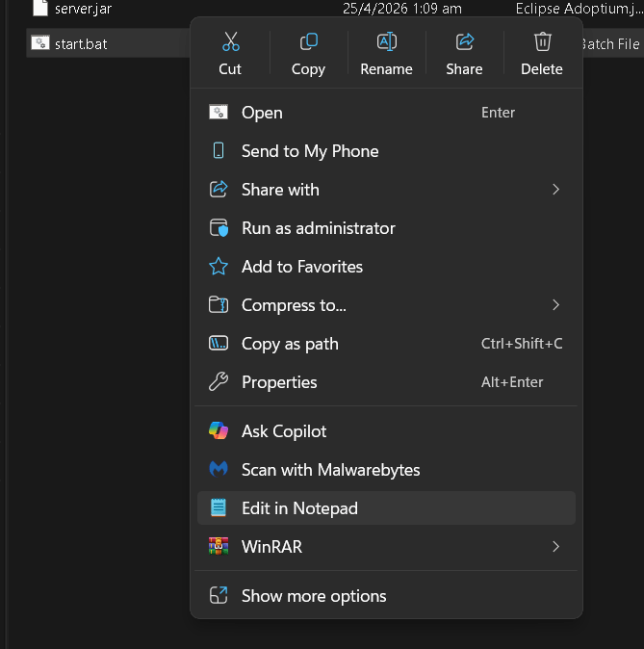This screenshot has height=649, width=644.
Task: Select Send to My Phone
Action: [386, 151]
